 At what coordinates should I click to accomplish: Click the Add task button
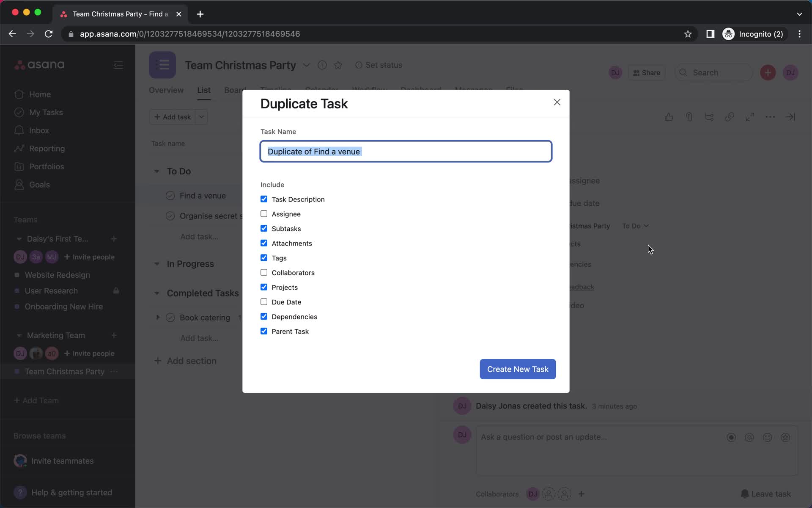[x=173, y=117]
